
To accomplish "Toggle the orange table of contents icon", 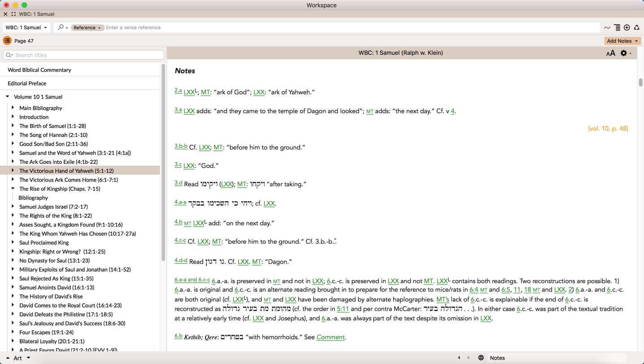I will click(7, 41).
